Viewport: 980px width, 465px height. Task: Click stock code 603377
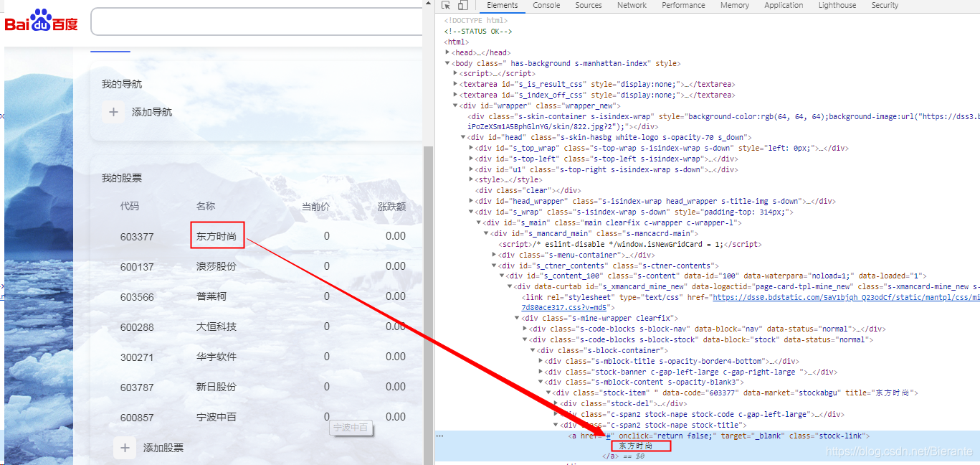137,237
